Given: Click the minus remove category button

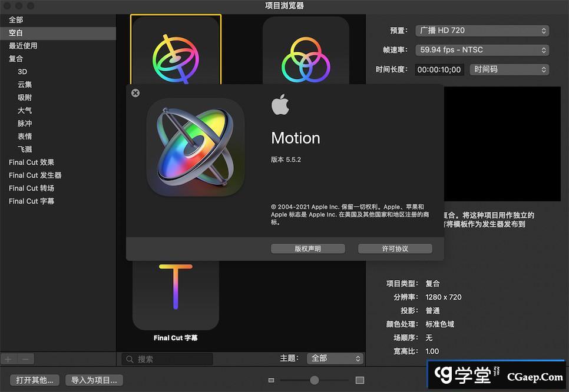Looking at the screenshot, I should click(25, 359).
